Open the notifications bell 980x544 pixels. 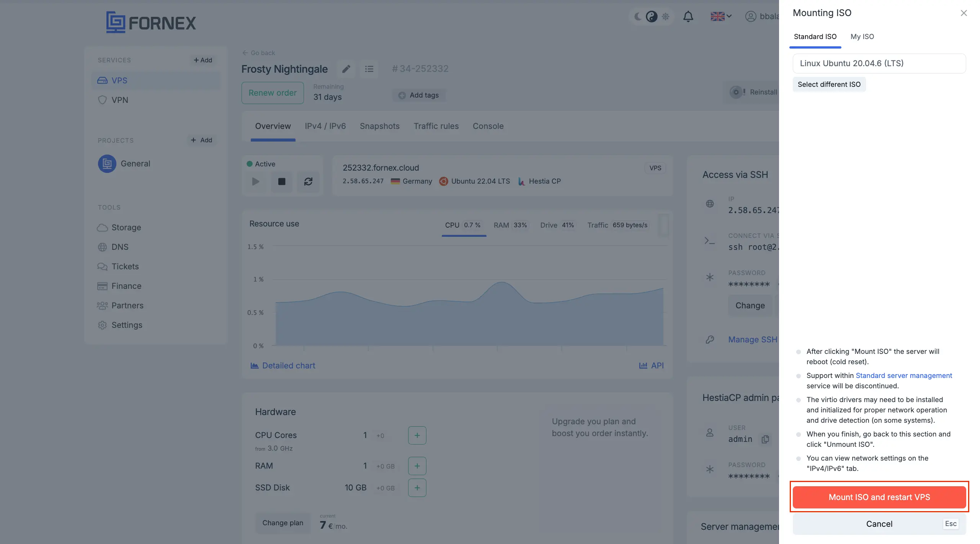pyautogui.click(x=688, y=16)
